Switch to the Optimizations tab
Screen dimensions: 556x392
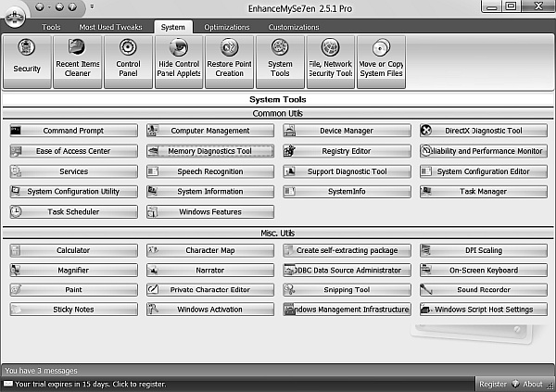point(227,27)
